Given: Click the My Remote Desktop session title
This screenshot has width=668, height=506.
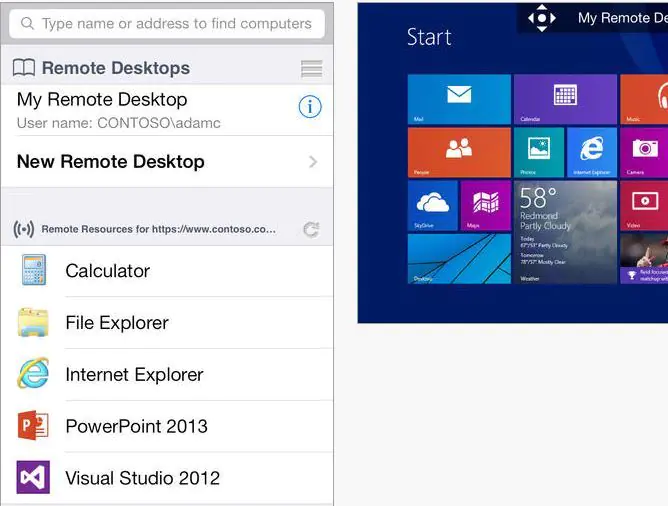Looking at the screenshot, I should pos(622,18).
